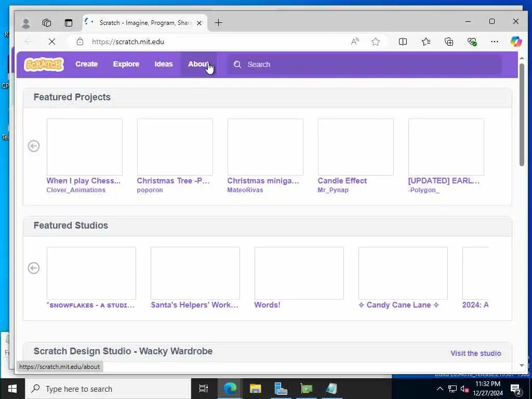Open the tab actions menu icon

coord(69,23)
